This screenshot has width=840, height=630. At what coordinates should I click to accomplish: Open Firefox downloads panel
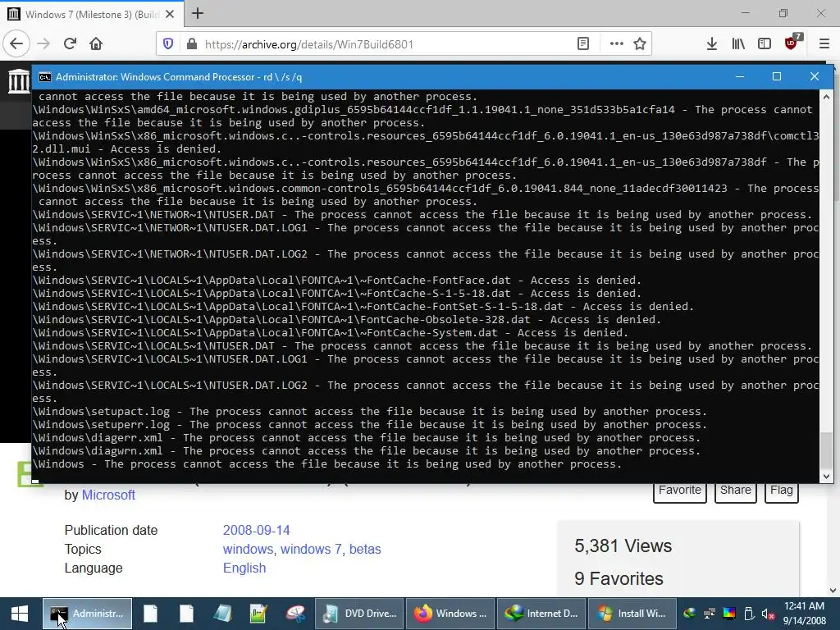[711, 44]
